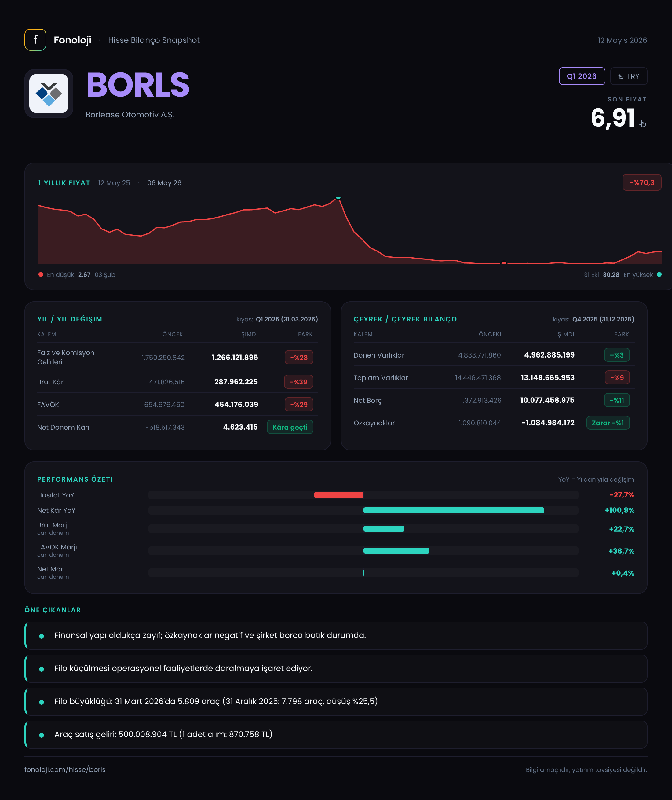This screenshot has width=672, height=800.
Task: Click the Q1 2025 (31.03.2025) comparison label
Action: click(287, 319)
